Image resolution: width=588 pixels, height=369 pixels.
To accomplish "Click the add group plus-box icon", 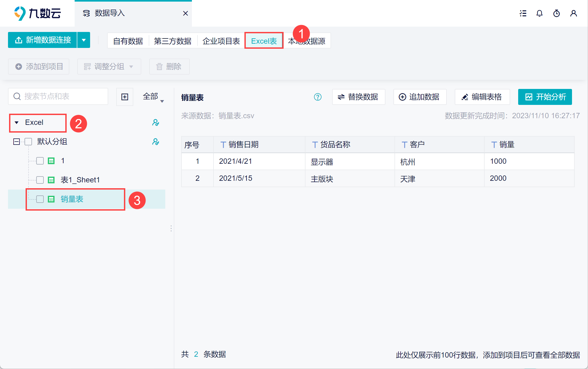I will pyautogui.click(x=125, y=97).
